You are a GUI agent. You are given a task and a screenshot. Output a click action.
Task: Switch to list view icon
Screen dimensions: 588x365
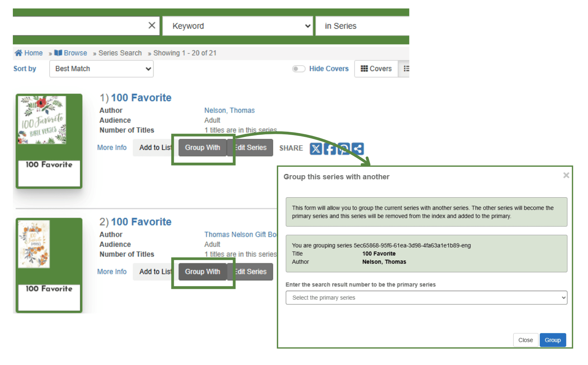tap(406, 69)
